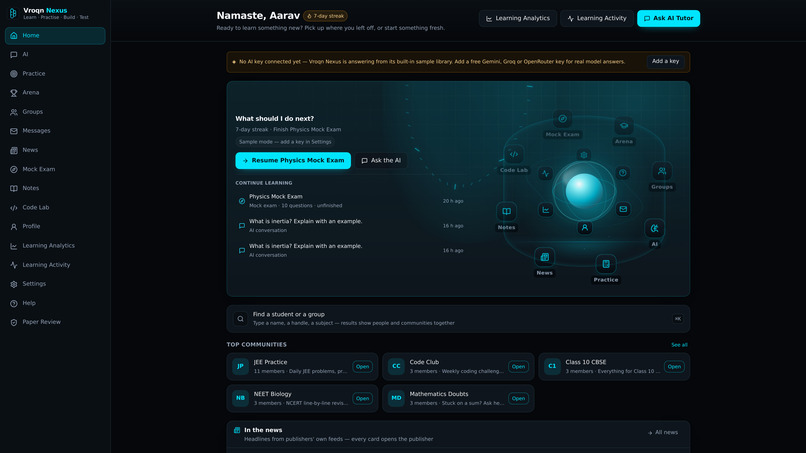The height and width of the screenshot is (453, 806).
Task: Open Learning Analytics in the sidebar
Action: pos(55,246)
